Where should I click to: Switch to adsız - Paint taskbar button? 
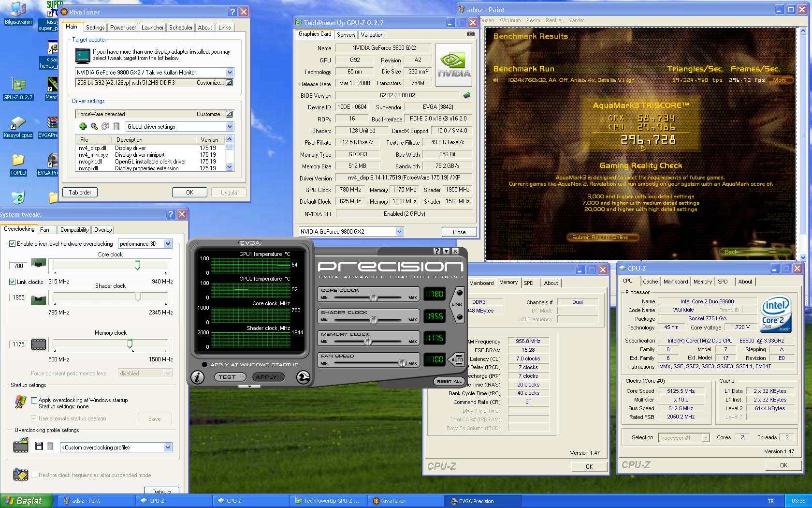coord(96,501)
